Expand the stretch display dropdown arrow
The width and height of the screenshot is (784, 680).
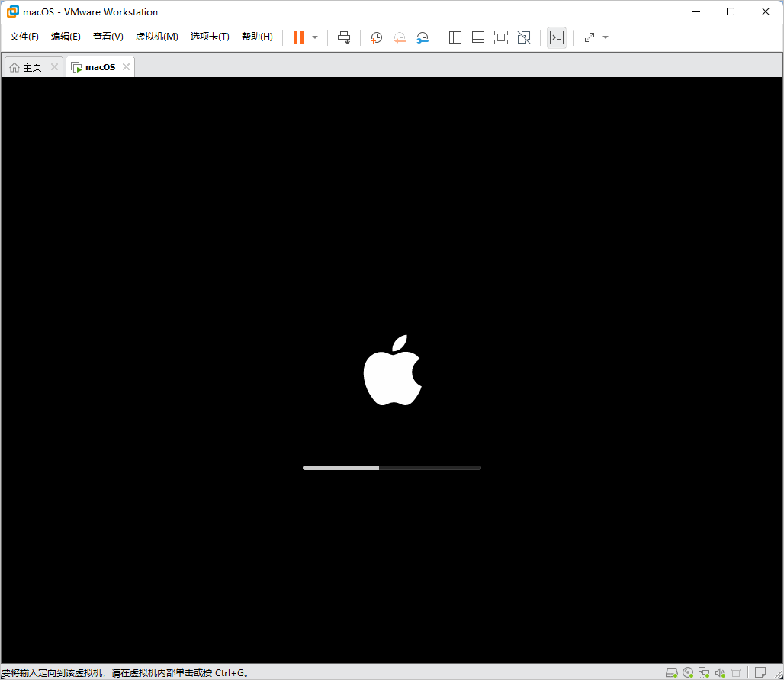606,37
